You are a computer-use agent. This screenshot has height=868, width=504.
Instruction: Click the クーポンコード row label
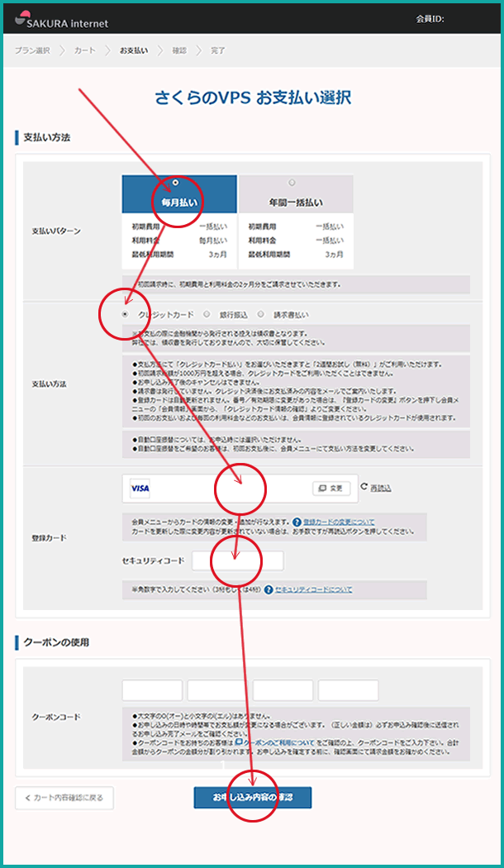[56, 717]
